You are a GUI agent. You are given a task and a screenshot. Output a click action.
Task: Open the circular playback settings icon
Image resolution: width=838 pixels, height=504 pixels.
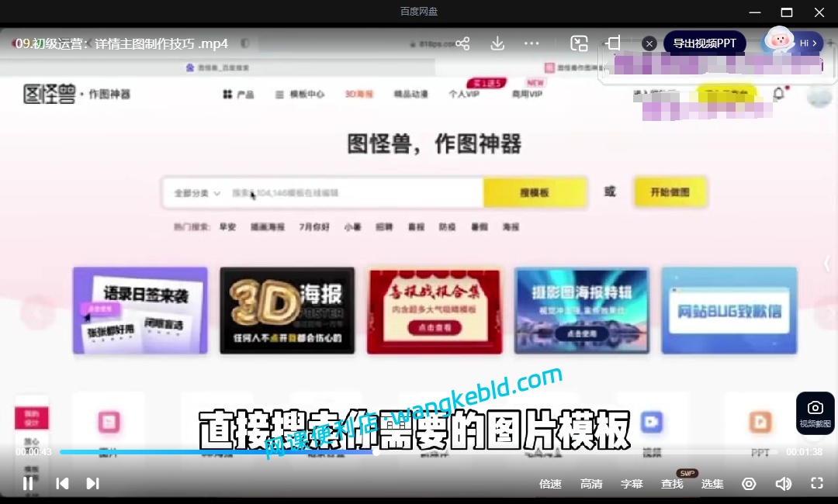tap(749, 484)
